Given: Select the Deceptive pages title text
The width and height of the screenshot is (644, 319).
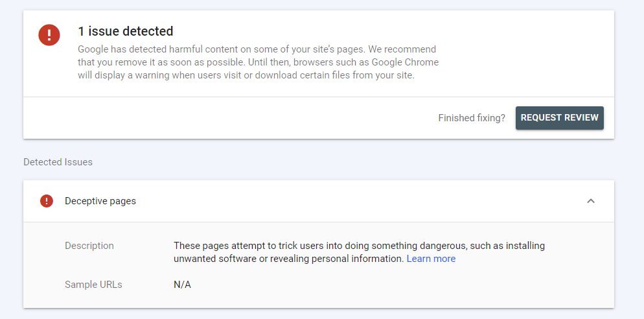Looking at the screenshot, I should tap(100, 201).
